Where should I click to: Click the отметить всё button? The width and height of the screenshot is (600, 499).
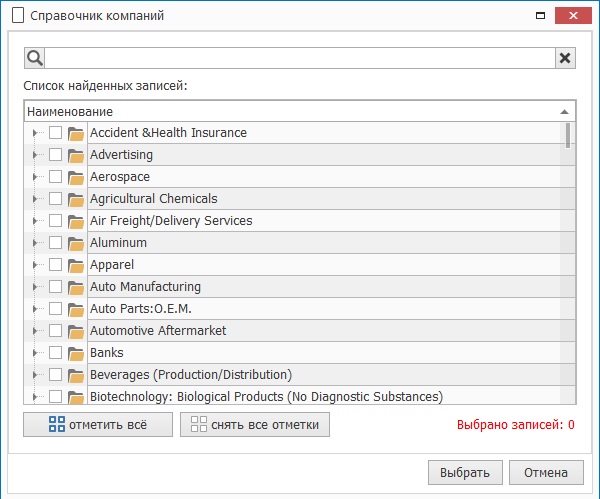pos(97,425)
